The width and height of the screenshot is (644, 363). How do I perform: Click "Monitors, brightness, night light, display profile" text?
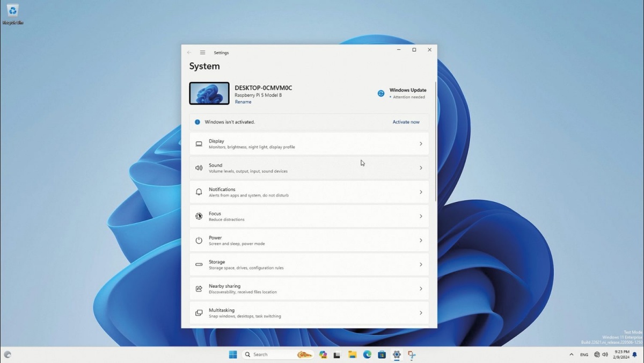point(252,147)
